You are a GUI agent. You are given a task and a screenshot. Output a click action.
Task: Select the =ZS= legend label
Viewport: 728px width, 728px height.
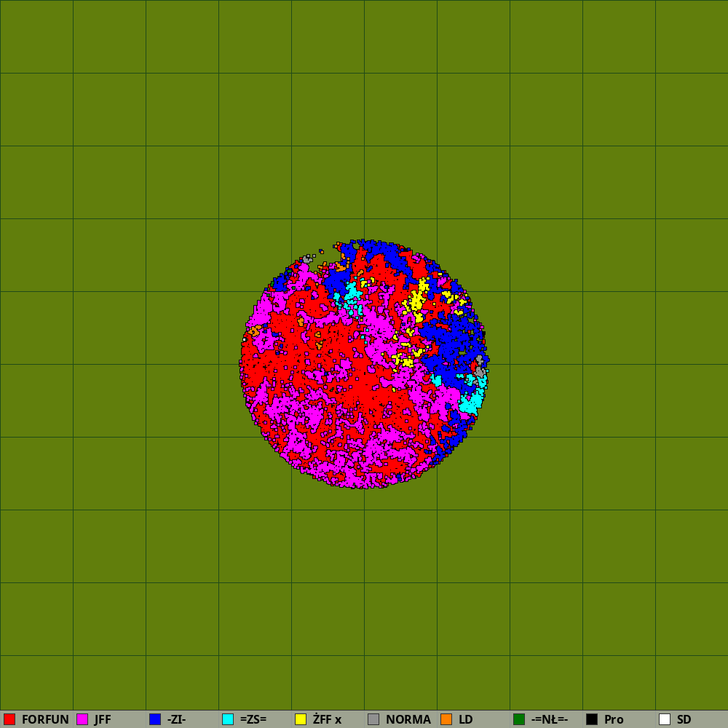click(x=253, y=720)
